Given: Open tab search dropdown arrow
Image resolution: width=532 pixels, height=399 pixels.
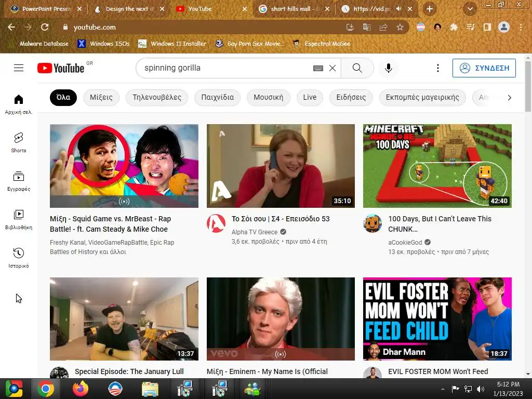Looking at the screenshot, I should pyautogui.click(x=470, y=9).
